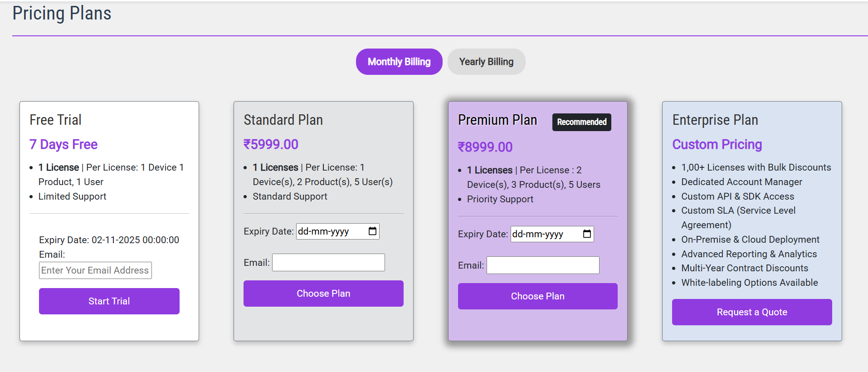This screenshot has width=868, height=372.
Task: Click the Free Trial card title
Action: pyautogui.click(x=55, y=119)
